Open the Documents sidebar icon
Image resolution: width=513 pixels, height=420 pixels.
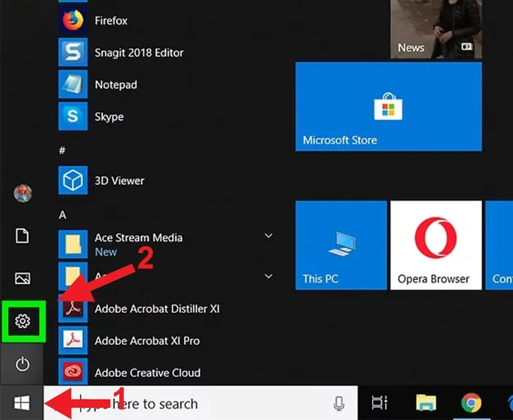pyautogui.click(x=22, y=236)
